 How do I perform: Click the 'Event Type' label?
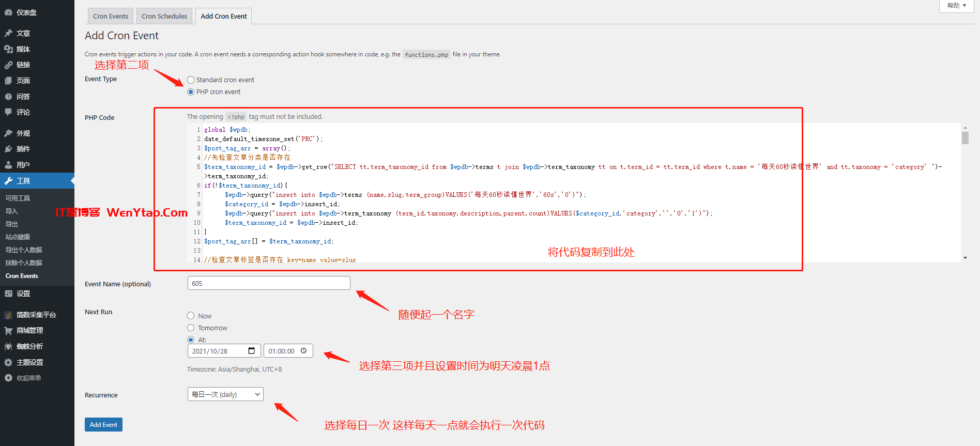(x=101, y=79)
